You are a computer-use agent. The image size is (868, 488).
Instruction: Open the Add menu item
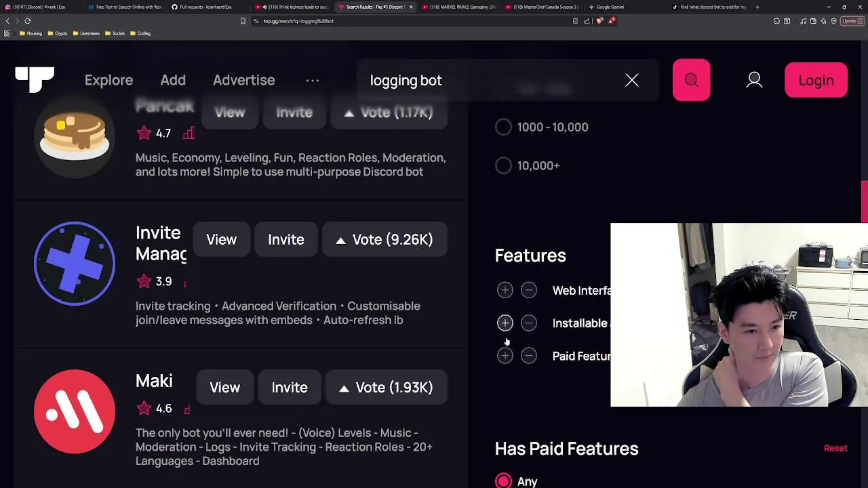pos(173,80)
